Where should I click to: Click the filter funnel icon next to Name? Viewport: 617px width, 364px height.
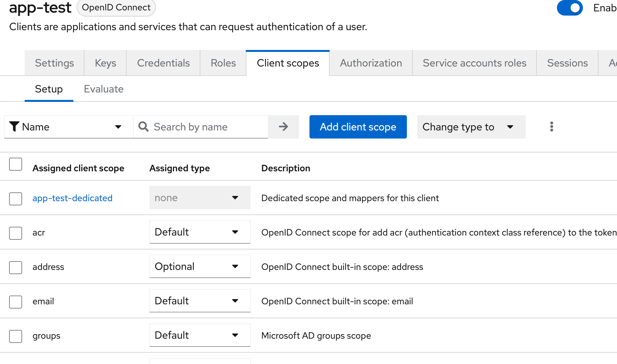(x=14, y=127)
